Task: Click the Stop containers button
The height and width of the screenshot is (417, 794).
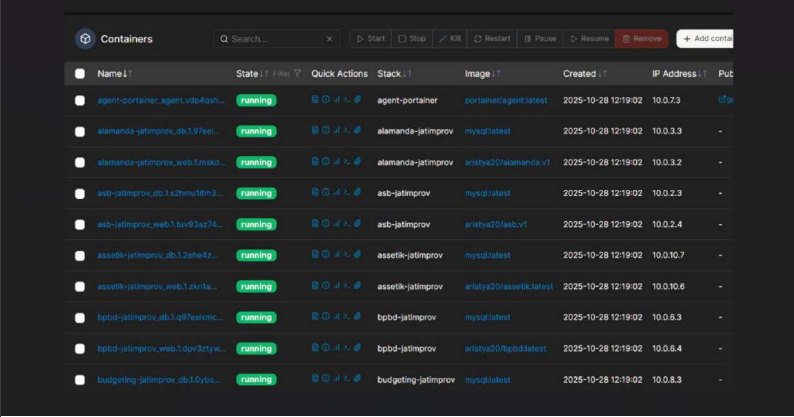Action: pos(412,39)
